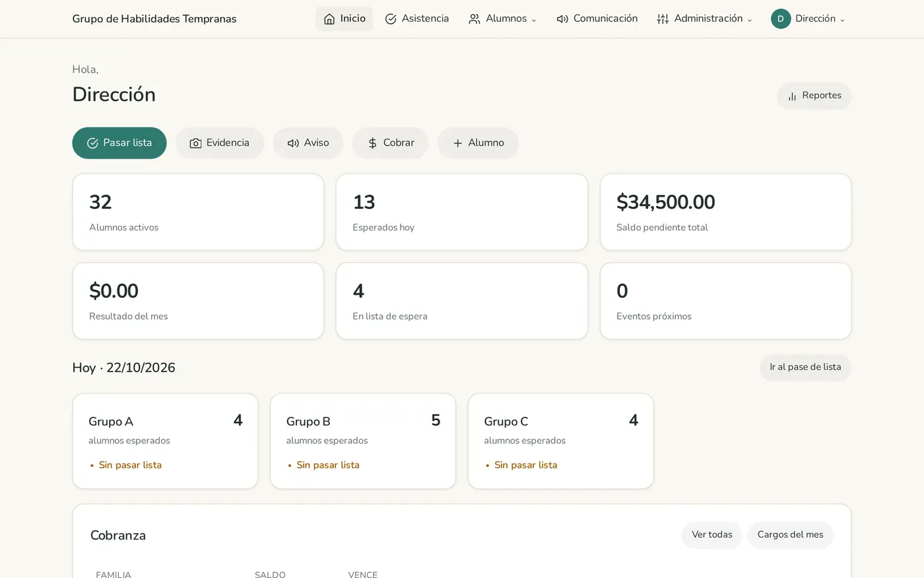924x578 pixels.
Task: Click the camera icon in Evidencia
Action: click(x=195, y=143)
